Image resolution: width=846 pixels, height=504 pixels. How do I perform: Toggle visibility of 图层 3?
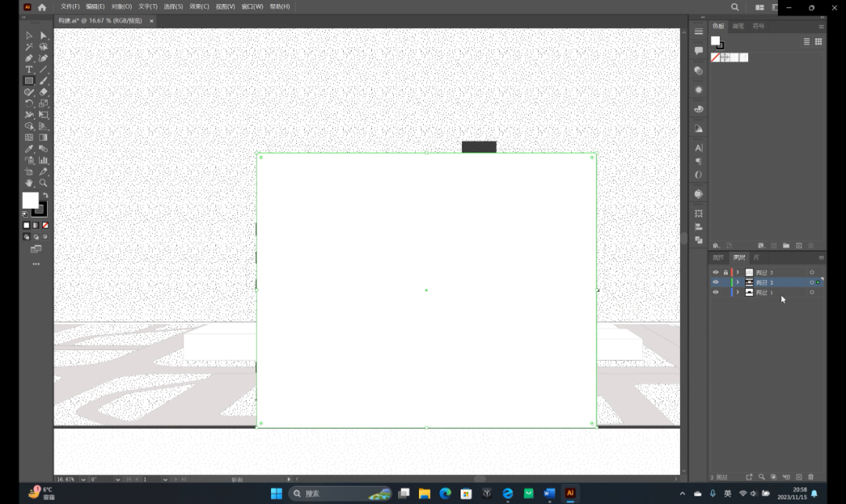(715, 283)
